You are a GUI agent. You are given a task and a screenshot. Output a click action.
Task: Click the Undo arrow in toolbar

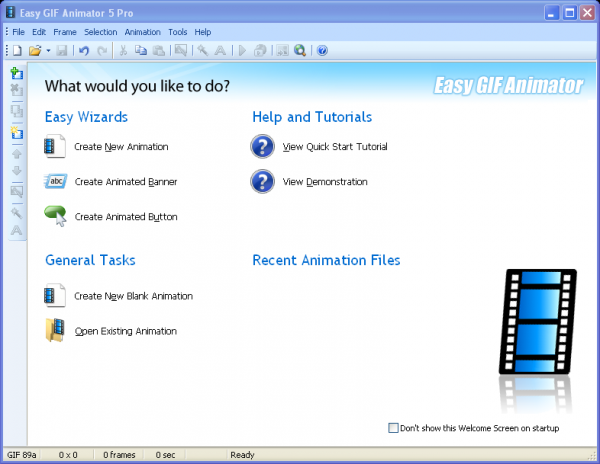[x=84, y=50]
